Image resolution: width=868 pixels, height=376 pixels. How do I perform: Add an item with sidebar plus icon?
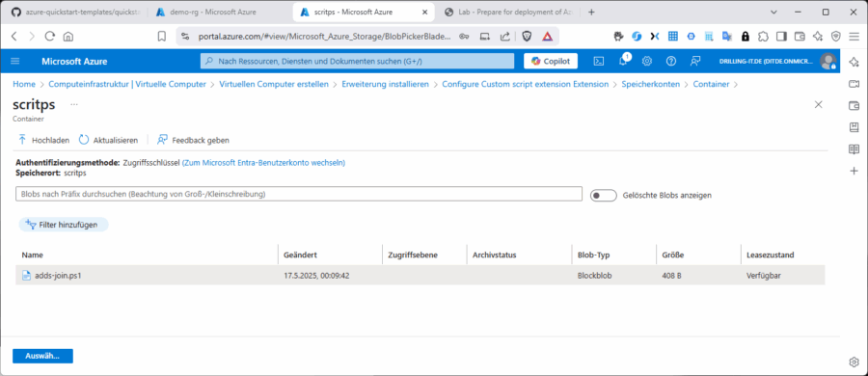[x=854, y=171]
